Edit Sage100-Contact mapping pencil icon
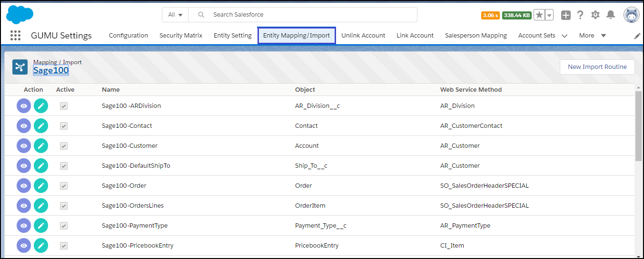 pyautogui.click(x=41, y=126)
